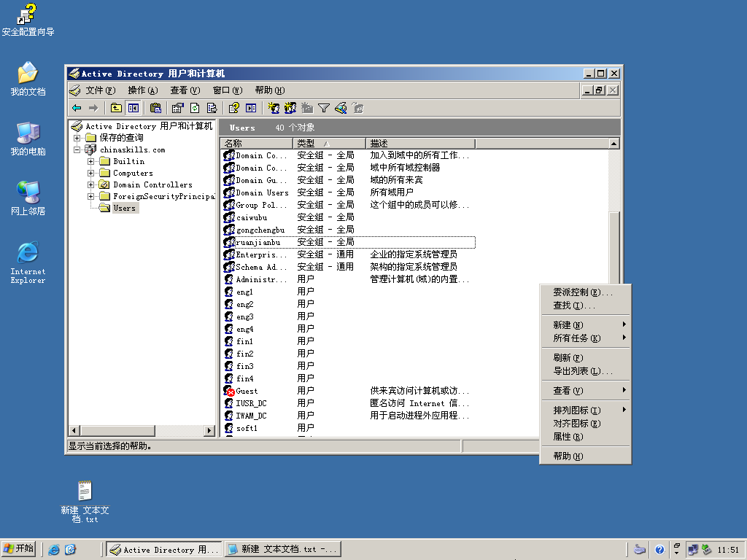Expand 排列图标(I) submenu in context menu

(586, 410)
